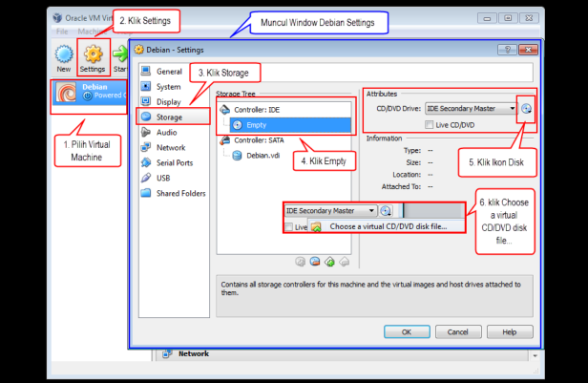588x383 pixels.
Task: Select Controller: IDE in the Storage Tree
Action: coord(257,110)
